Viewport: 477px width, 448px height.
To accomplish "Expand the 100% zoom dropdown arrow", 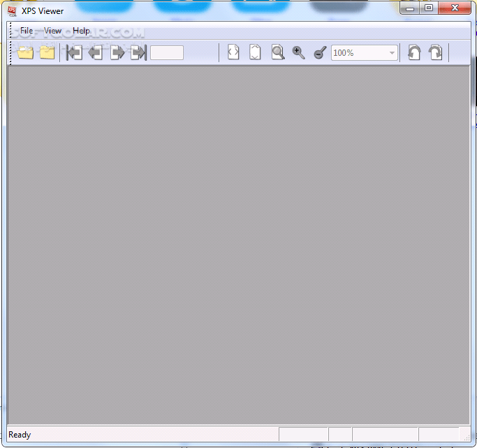I will (x=392, y=53).
